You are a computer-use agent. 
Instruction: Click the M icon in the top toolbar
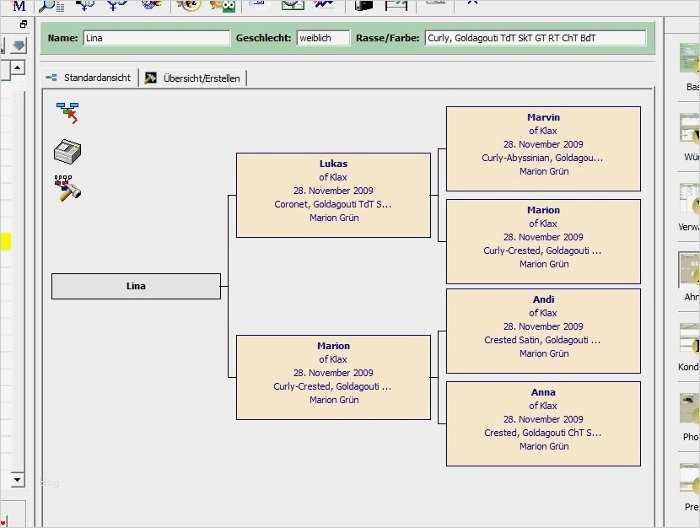pos(19,6)
